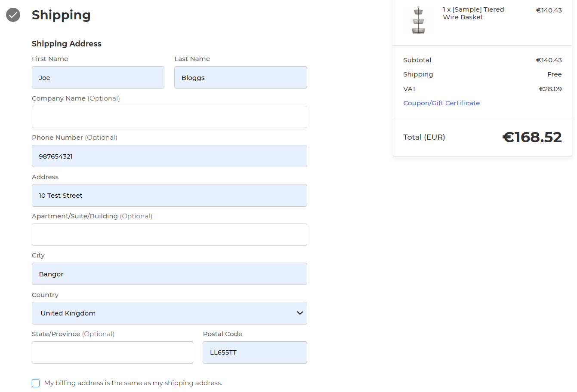This screenshot has height=392, width=577.
Task: Focus the First Name field
Action: (x=98, y=77)
